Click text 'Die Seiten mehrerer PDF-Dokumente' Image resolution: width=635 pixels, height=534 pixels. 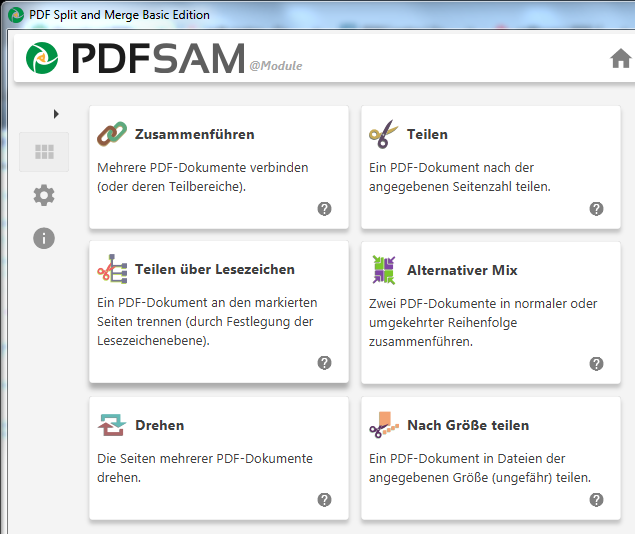tap(205, 458)
